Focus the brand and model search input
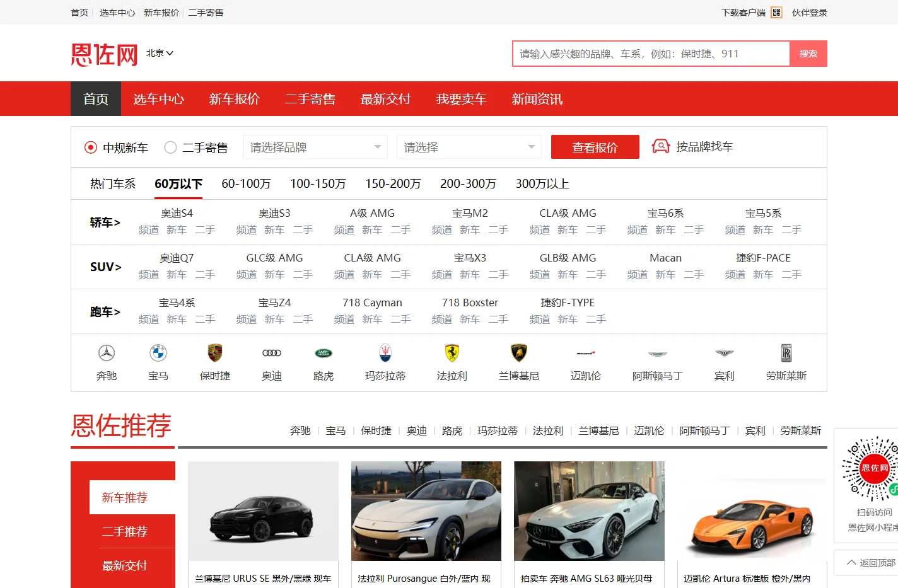 tap(651, 54)
